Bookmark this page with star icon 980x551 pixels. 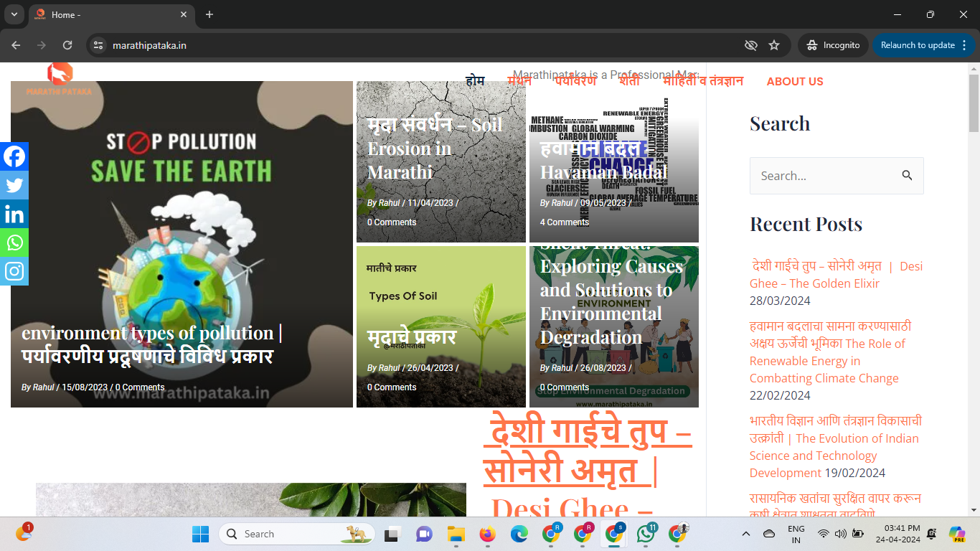[774, 45]
